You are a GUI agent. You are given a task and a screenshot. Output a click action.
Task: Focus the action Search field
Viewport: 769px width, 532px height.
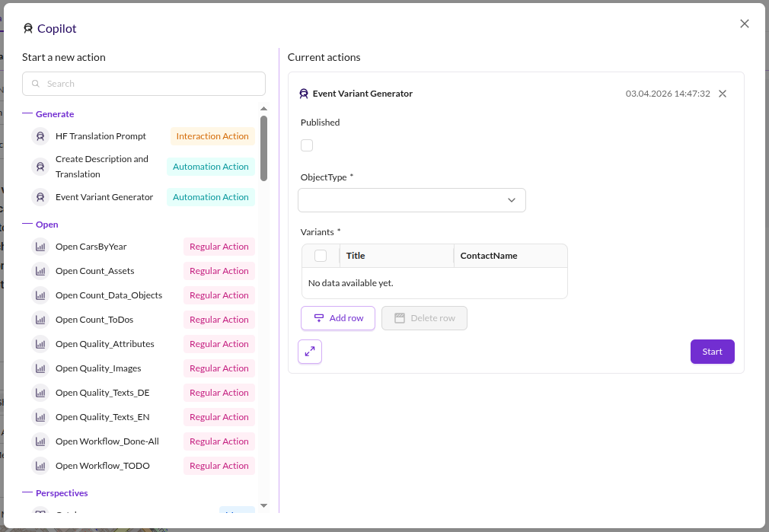[144, 84]
